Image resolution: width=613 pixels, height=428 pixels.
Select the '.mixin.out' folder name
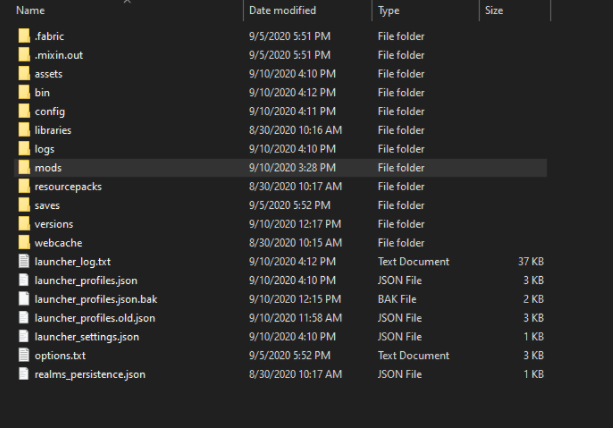point(59,55)
